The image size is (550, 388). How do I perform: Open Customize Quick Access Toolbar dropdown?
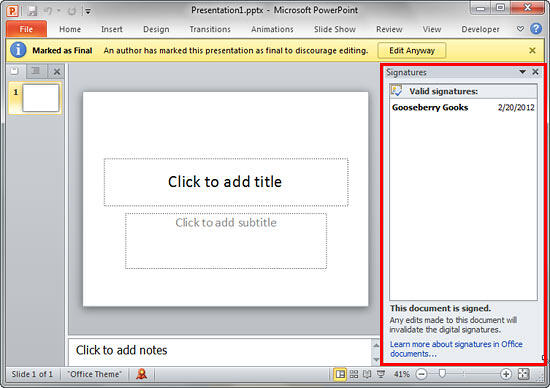click(88, 12)
